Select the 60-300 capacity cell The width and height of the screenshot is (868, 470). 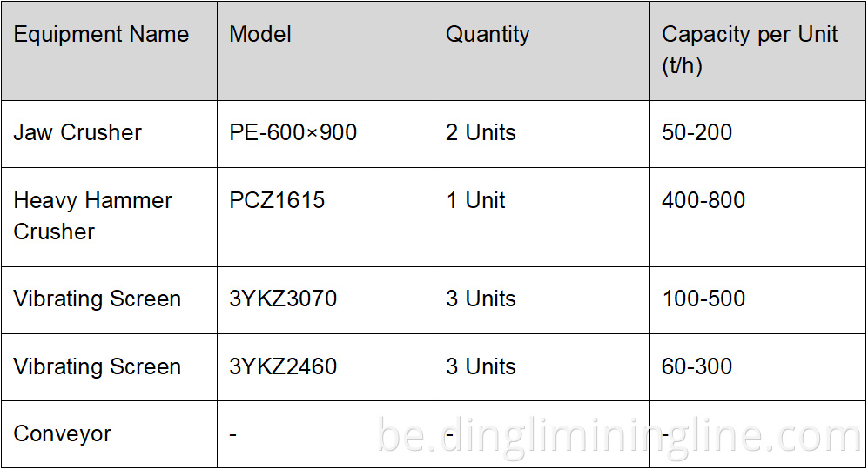(696, 366)
